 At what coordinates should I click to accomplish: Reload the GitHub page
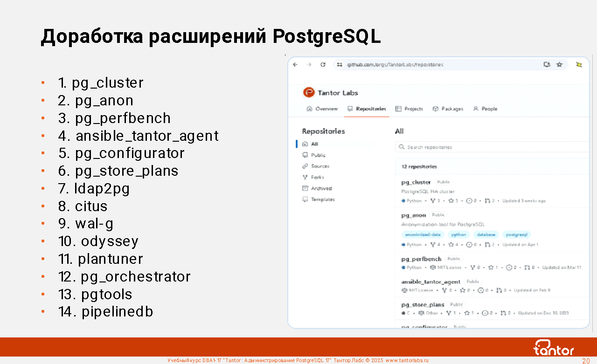pos(323,65)
